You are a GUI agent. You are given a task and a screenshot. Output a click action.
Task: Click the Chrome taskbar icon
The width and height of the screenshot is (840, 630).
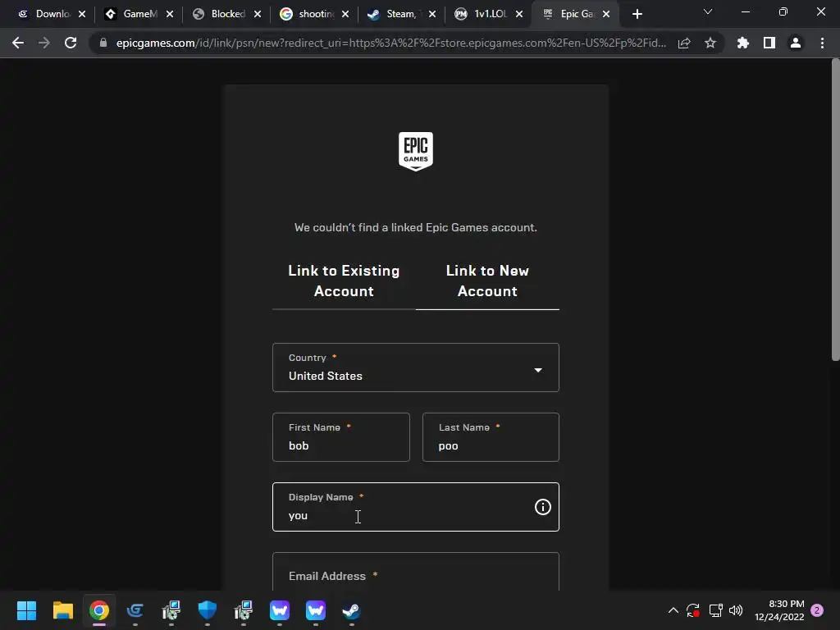pos(99,610)
